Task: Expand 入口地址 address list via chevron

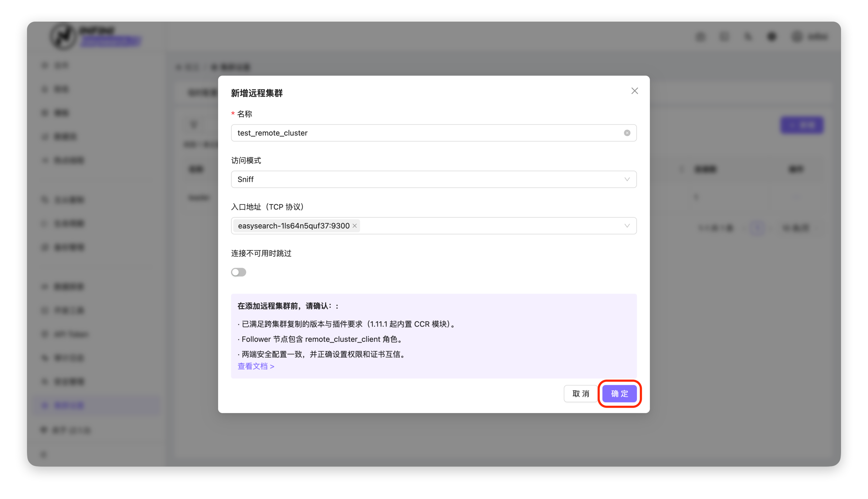Action: (x=627, y=226)
